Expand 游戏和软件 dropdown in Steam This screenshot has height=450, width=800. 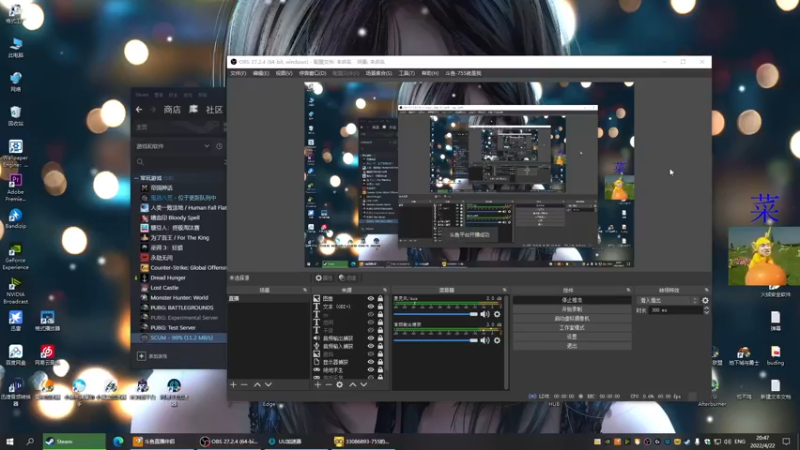coord(207,146)
